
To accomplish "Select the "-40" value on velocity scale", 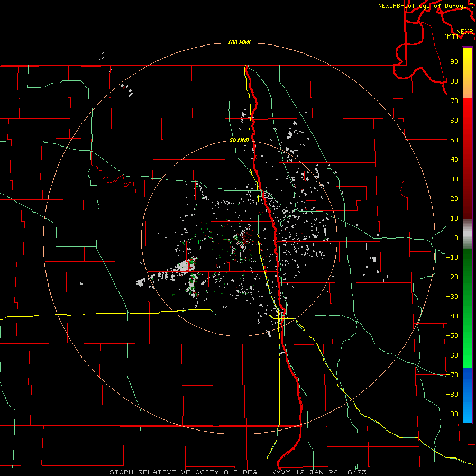I will 452,316.
